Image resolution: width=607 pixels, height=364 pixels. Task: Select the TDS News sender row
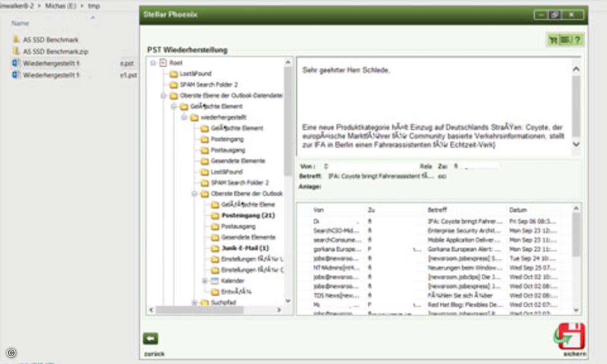click(x=435, y=295)
